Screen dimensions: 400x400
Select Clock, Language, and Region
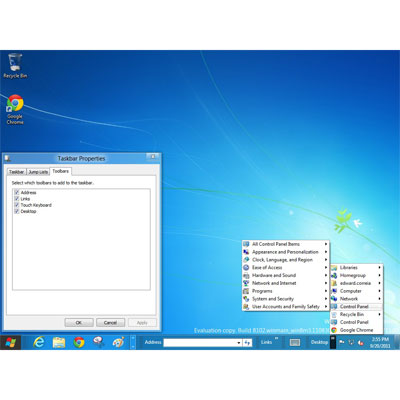(286, 260)
